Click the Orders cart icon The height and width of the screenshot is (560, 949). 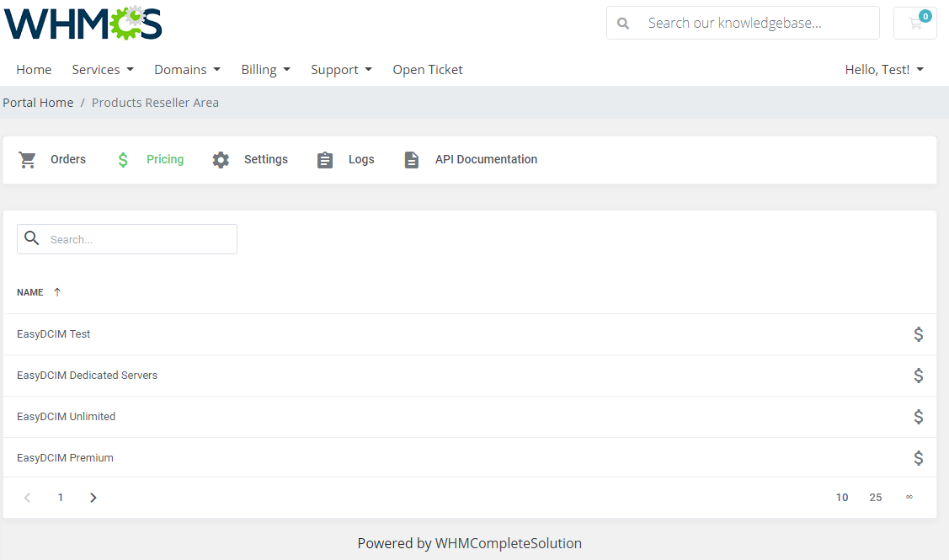(27, 160)
